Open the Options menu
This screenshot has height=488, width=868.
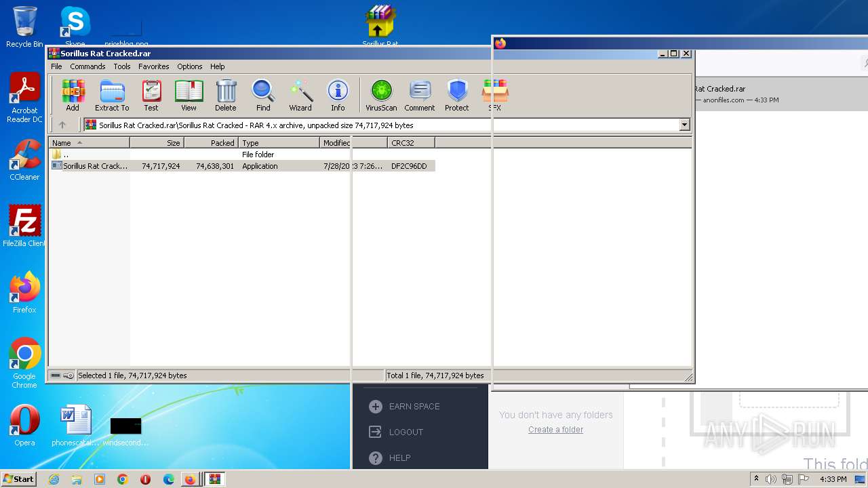(x=190, y=66)
